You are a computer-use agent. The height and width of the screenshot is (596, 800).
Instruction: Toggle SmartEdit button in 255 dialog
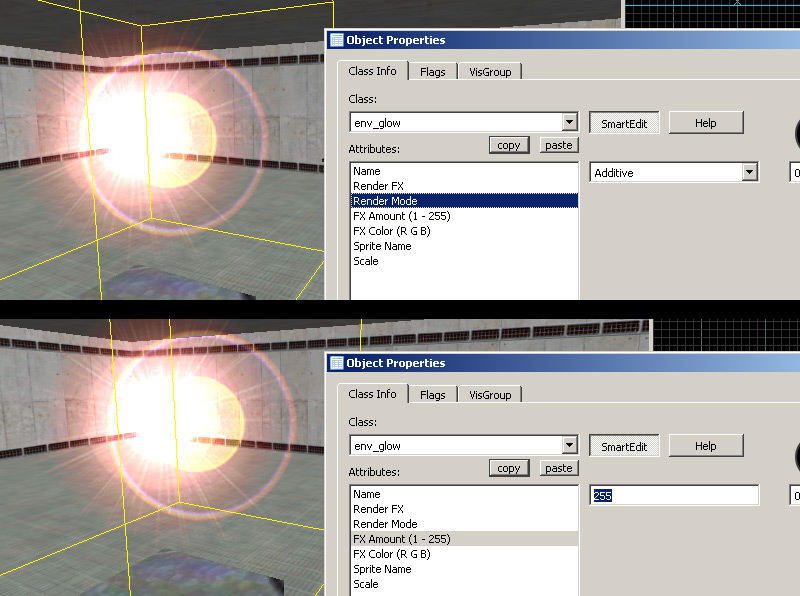pos(624,446)
